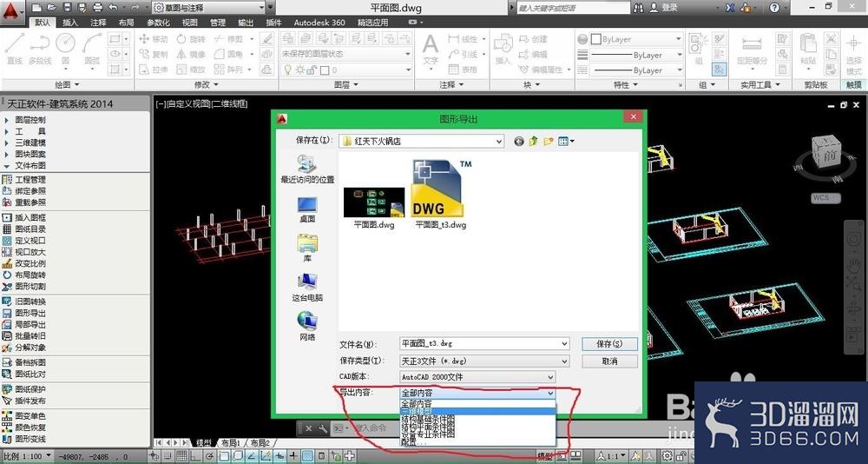Open the AutoCAD application menu logo
Screen dimensions: 868x464
coord(13,11)
